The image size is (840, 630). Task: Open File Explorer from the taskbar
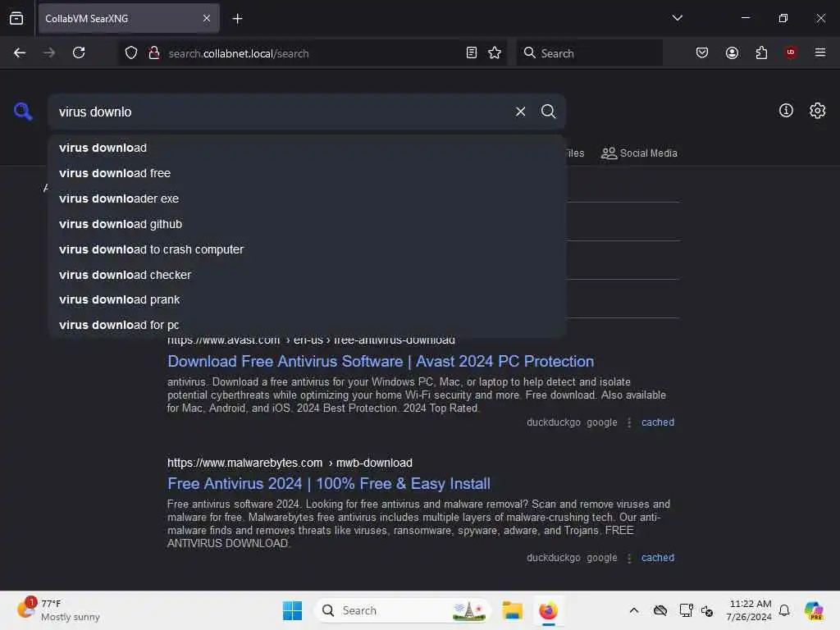(512, 610)
